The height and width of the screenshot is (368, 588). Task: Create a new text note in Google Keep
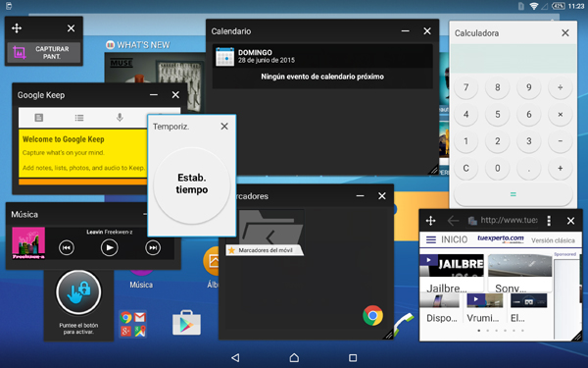click(x=38, y=118)
